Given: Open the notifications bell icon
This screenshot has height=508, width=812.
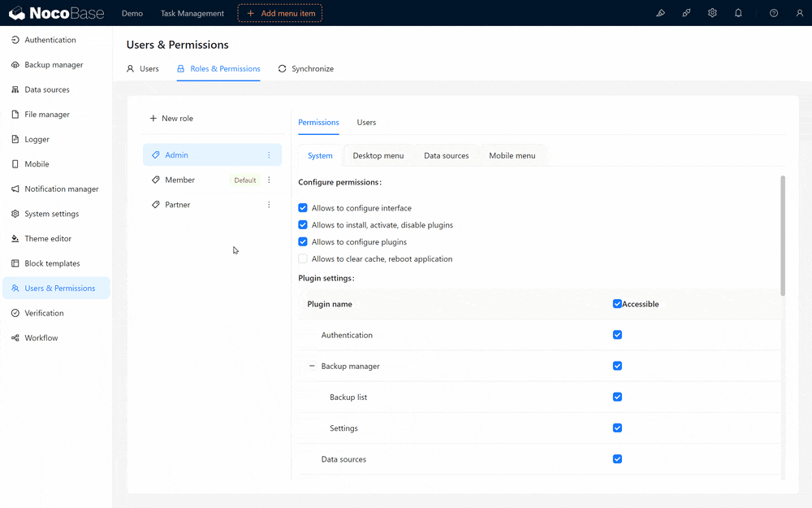Looking at the screenshot, I should click(x=738, y=13).
